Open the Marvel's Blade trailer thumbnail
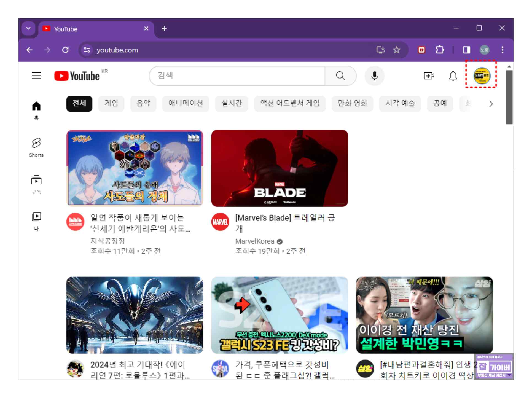 (280, 168)
